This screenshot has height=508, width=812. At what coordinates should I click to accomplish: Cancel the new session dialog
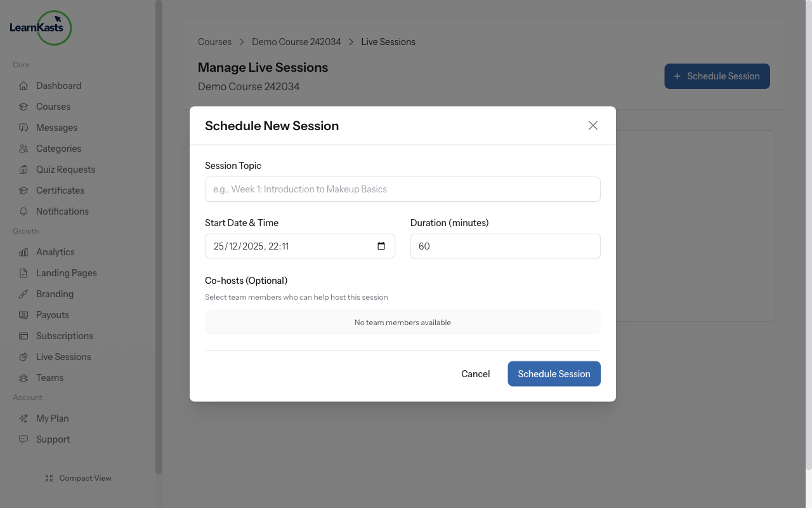[x=475, y=373]
